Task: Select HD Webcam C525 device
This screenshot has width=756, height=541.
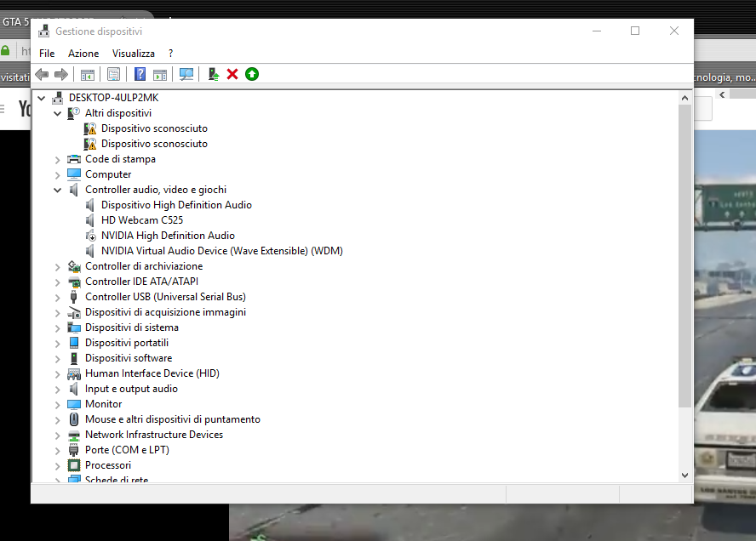Action: click(x=142, y=220)
